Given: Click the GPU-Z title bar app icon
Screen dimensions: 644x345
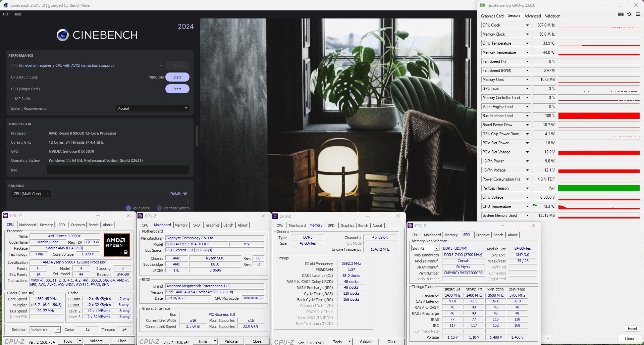Looking at the screenshot, I should pos(482,5).
